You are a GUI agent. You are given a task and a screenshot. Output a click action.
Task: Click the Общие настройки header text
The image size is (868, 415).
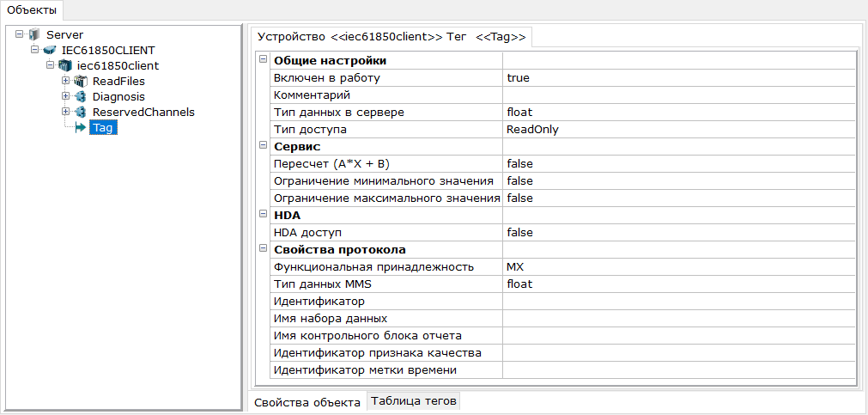click(x=330, y=61)
